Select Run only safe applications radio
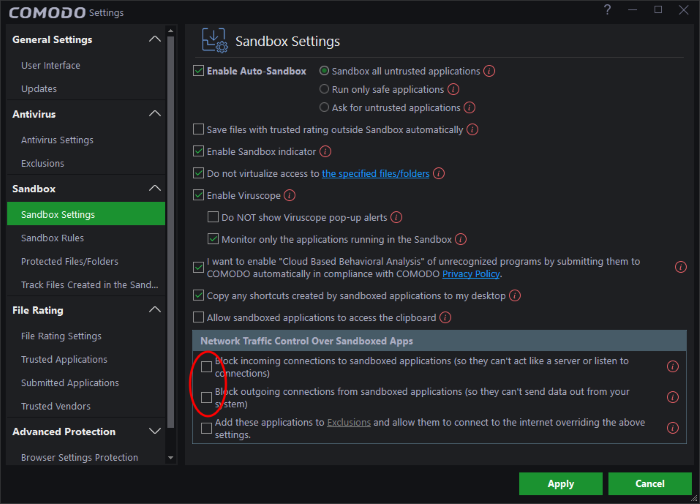This screenshot has height=504, width=700. pos(324,89)
